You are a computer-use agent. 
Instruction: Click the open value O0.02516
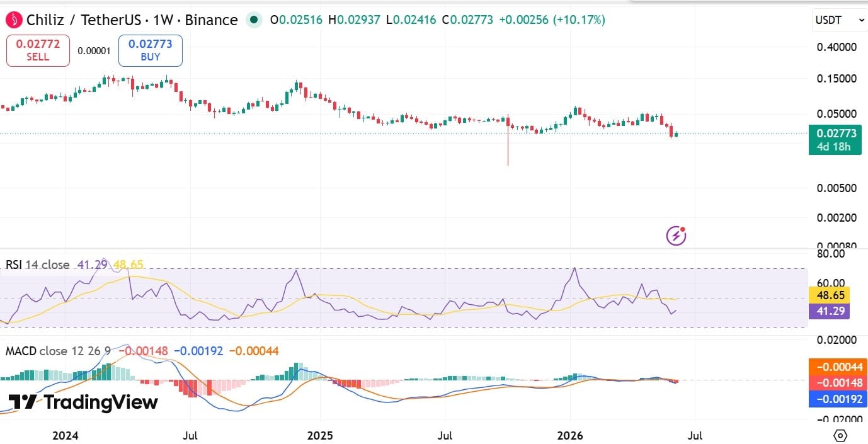click(297, 20)
